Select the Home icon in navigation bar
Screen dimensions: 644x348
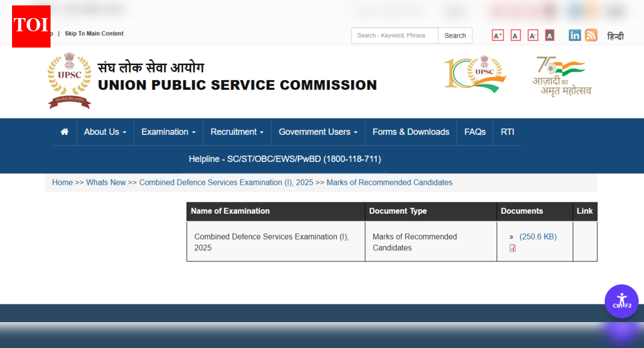[x=64, y=132]
